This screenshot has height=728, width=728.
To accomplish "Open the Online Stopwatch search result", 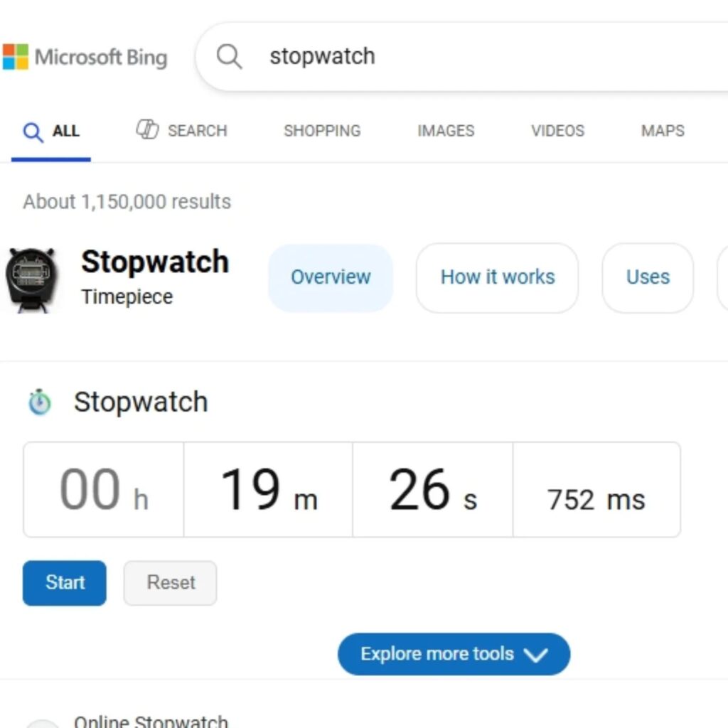I will coord(151,721).
